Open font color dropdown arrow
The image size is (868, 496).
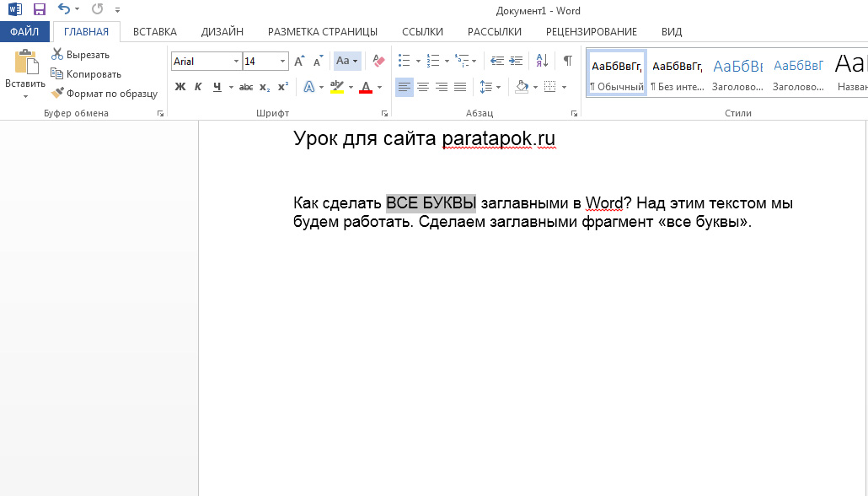point(380,87)
